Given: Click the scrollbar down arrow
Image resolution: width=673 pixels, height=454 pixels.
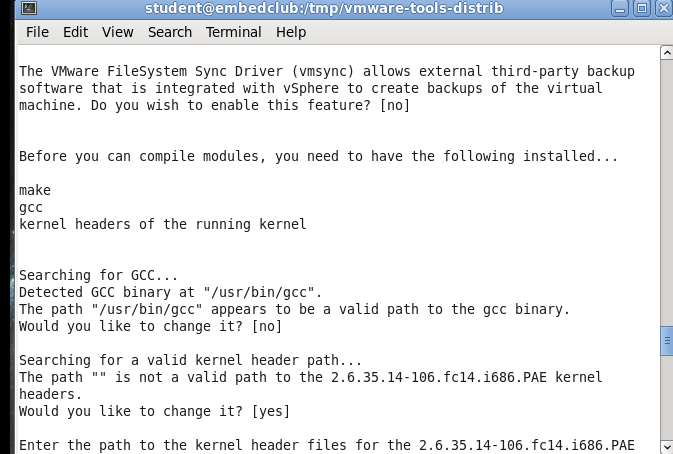Looking at the screenshot, I should [x=667, y=446].
